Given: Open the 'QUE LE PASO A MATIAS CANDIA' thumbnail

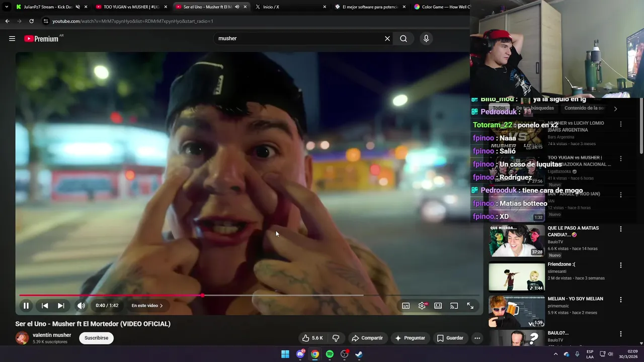Looking at the screenshot, I should [x=517, y=241].
